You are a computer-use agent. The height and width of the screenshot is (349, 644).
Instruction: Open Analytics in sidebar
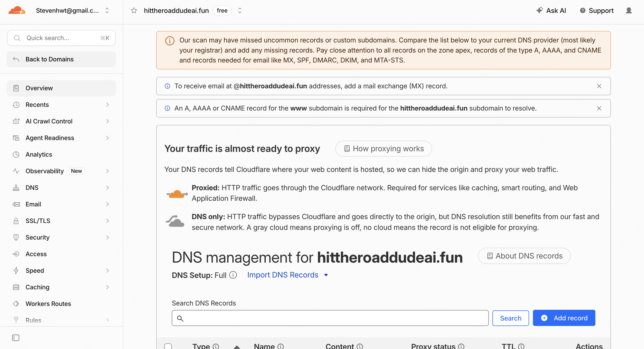61,154
